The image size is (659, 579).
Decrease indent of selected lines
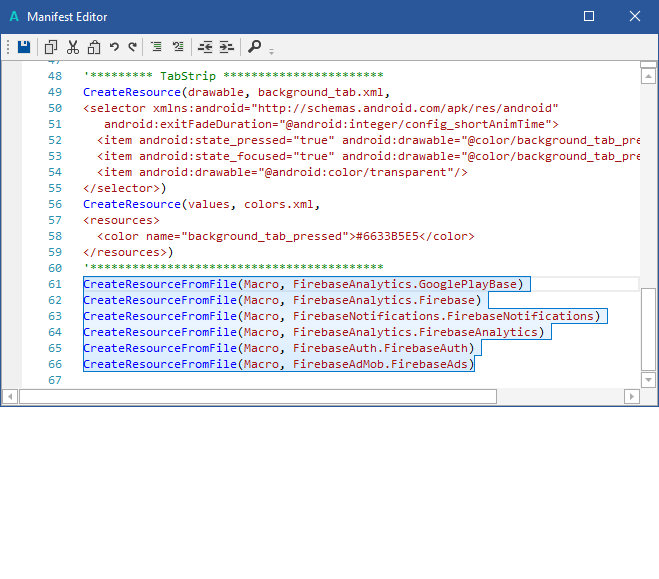tap(205, 47)
